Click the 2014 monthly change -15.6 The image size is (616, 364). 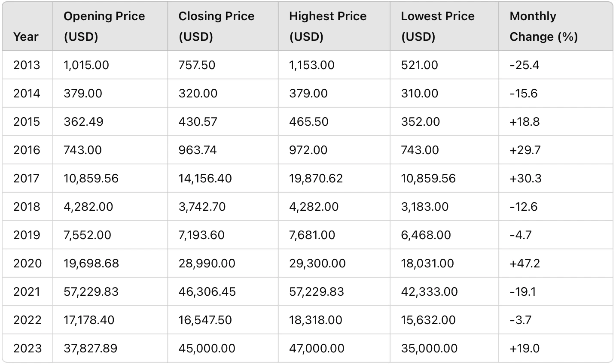[523, 93]
